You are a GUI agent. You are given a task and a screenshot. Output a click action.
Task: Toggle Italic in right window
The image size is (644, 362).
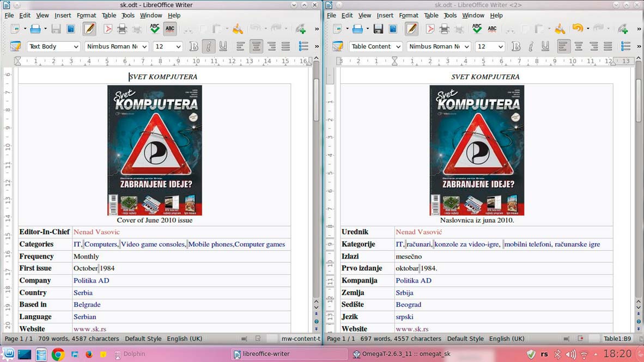pyautogui.click(x=531, y=46)
